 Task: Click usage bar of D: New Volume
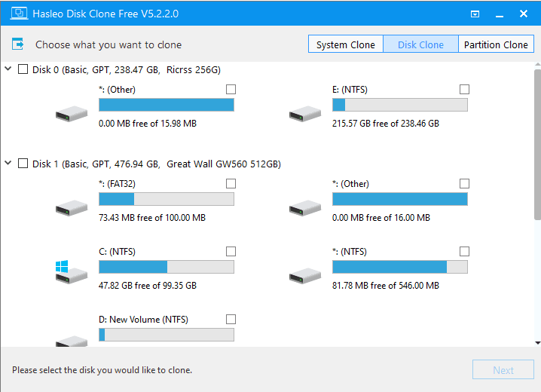click(x=167, y=335)
